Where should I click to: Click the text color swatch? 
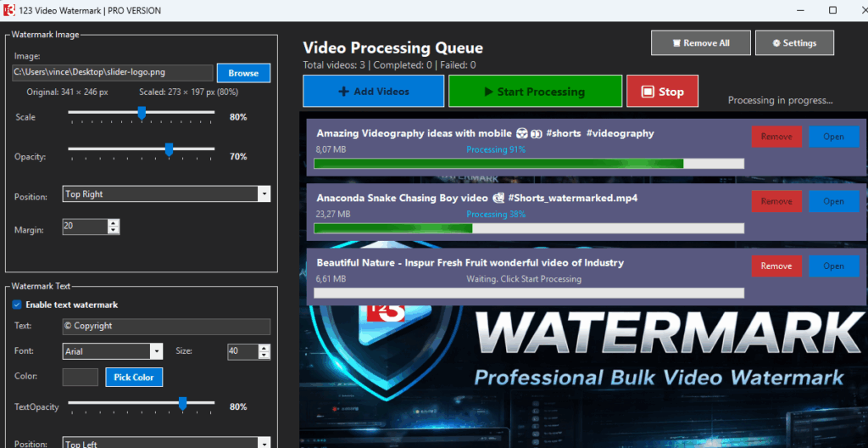tap(80, 377)
